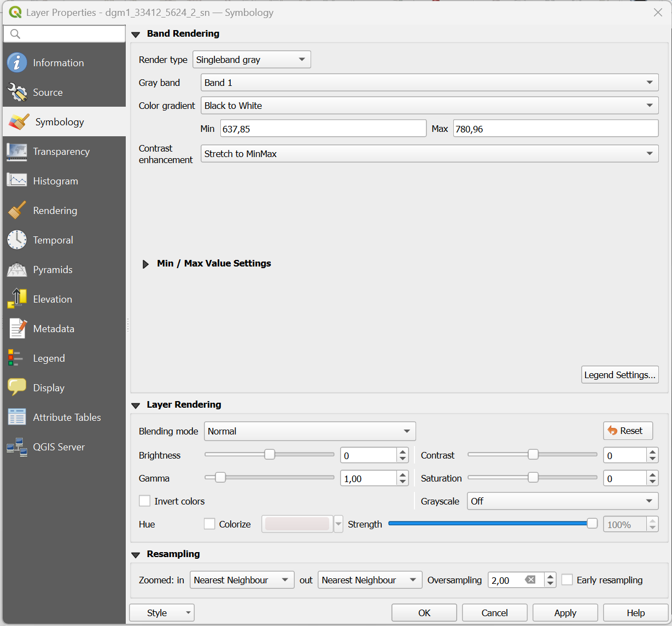Image resolution: width=672 pixels, height=626 pixels.
Task: Click the Legend Settings button
Action: coord(620,375)
